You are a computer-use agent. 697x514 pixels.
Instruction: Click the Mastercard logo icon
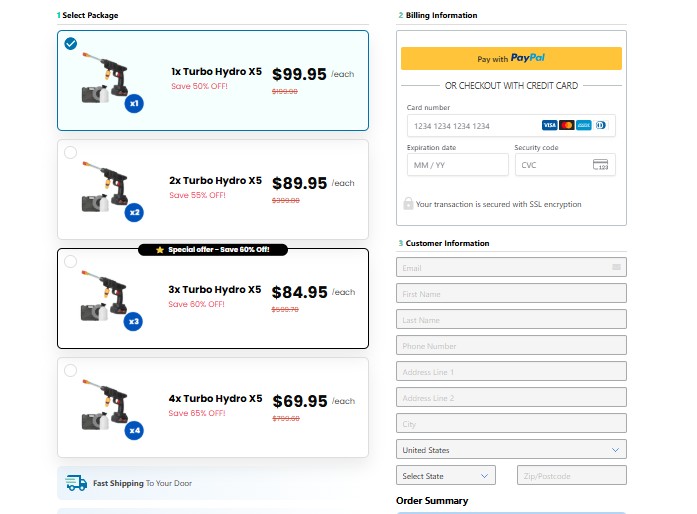tap(566, 125)
